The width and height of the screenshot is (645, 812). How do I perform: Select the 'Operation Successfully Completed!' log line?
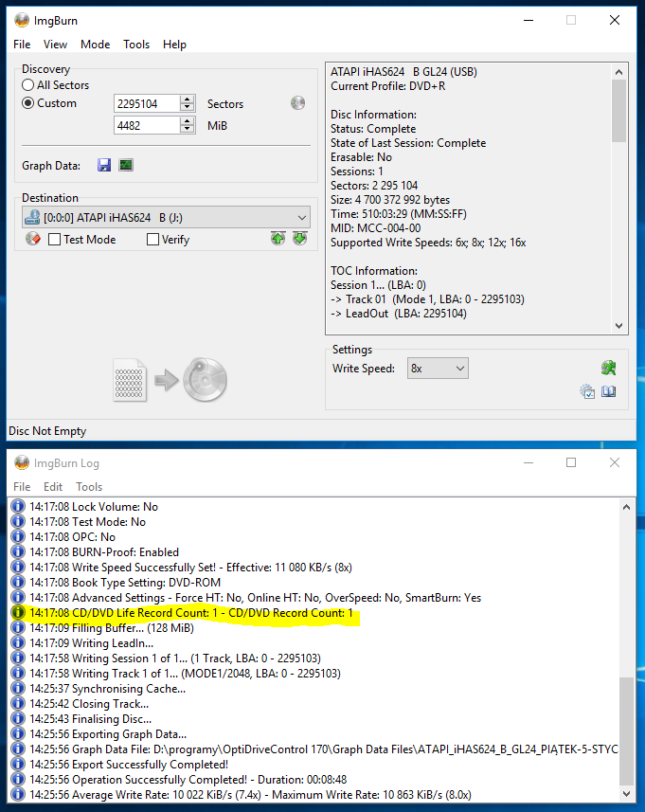(188, 779)
